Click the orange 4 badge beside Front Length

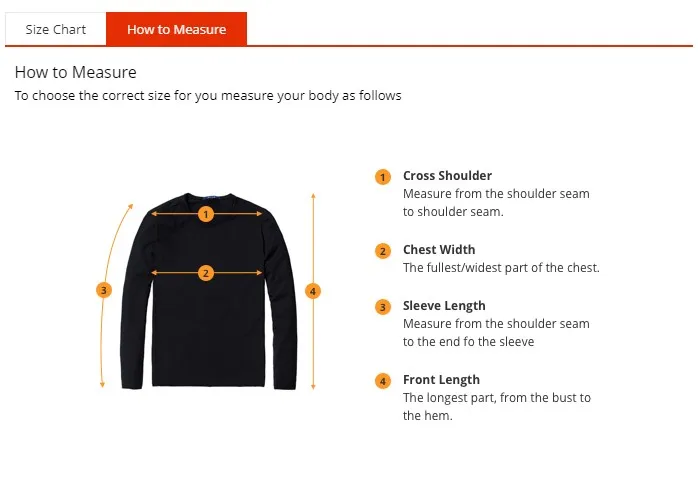[x=383, y=381]
